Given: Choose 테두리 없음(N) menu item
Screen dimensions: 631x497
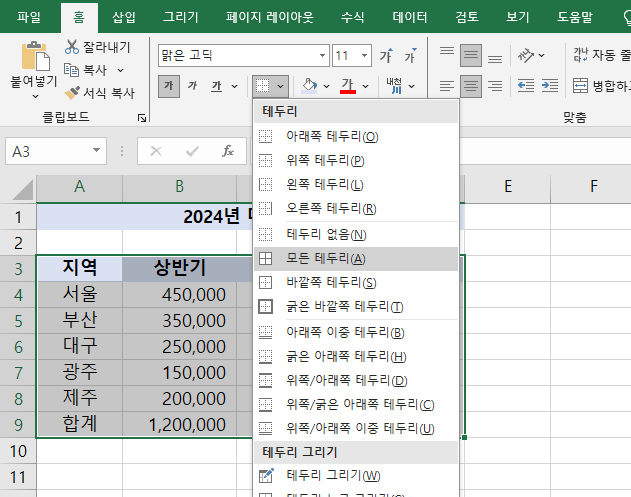Looking at the screenshot, I should point(356,235).
